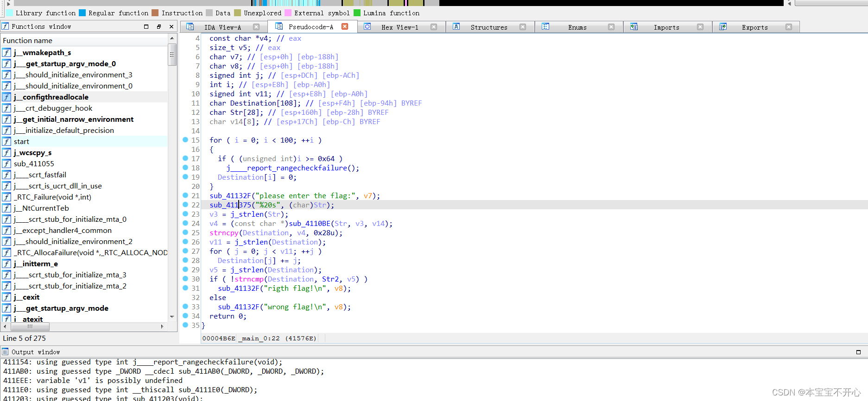Viewport: 868px width, 401px height.
Task: Click the IDA View-A tab icon
Action: [190, 27]
